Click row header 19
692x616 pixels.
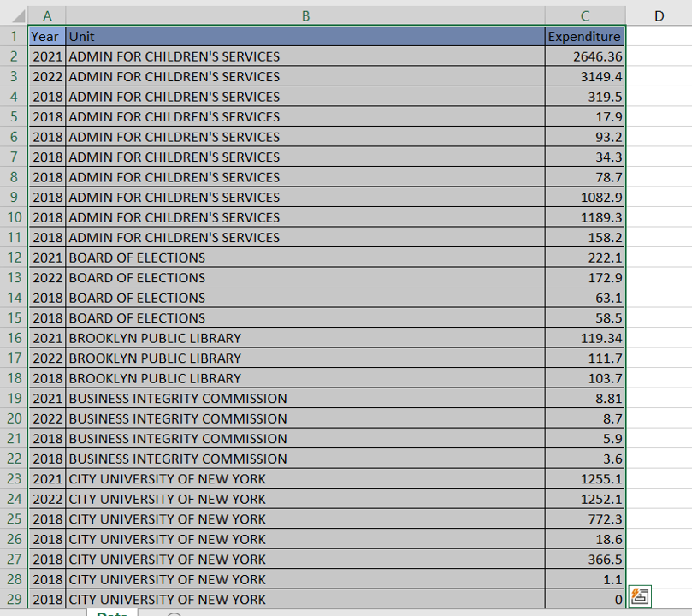coord(14,399)
